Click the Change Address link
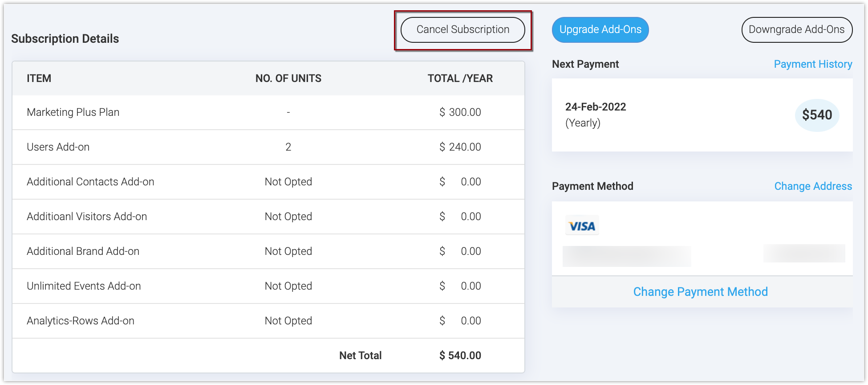868x385 pixels. click(813, 186)
